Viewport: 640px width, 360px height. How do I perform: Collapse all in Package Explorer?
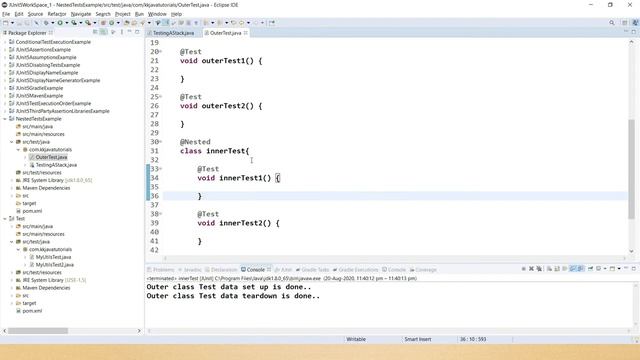point(96,32)
